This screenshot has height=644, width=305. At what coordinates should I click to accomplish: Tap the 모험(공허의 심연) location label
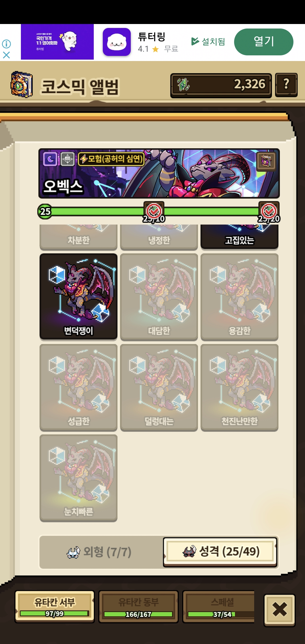(111, 159)
